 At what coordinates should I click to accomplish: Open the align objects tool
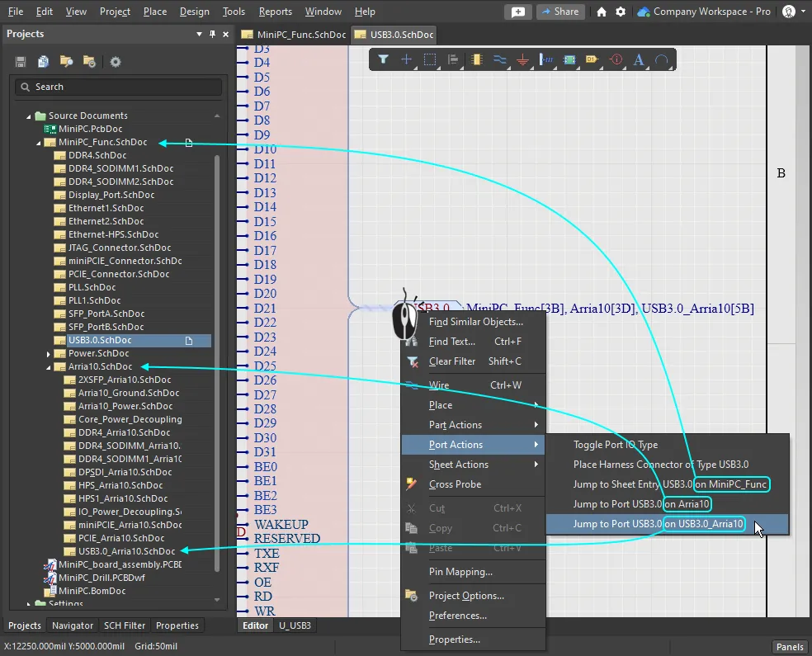453,59
